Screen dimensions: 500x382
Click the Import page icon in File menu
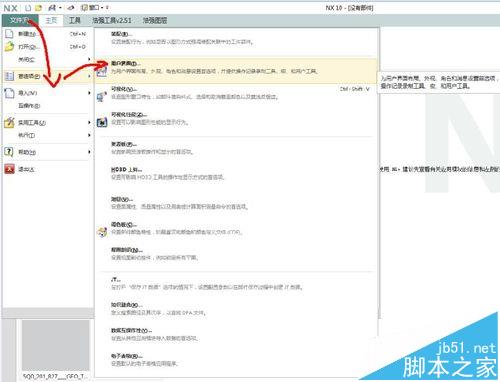coord(9,93)
